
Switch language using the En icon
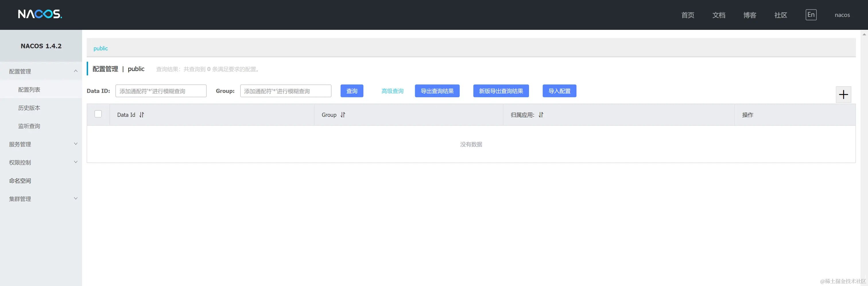click(x=811, y=15)
